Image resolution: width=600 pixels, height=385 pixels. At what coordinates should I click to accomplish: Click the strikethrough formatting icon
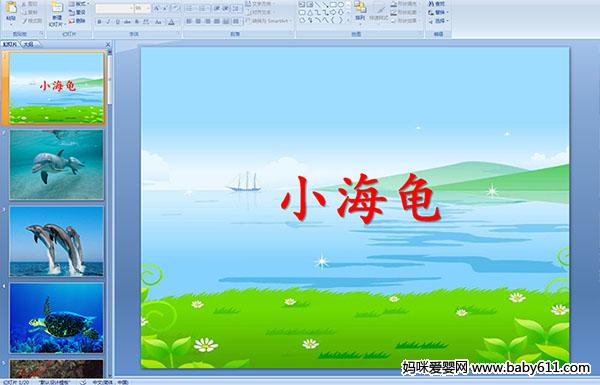(x=127, y=22)
